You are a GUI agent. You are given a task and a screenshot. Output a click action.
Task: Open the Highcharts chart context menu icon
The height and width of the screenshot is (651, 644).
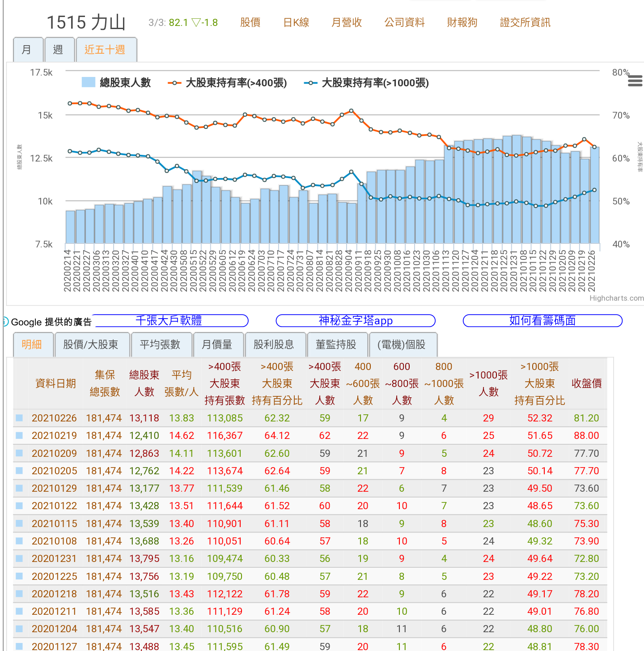coord(635,81)
